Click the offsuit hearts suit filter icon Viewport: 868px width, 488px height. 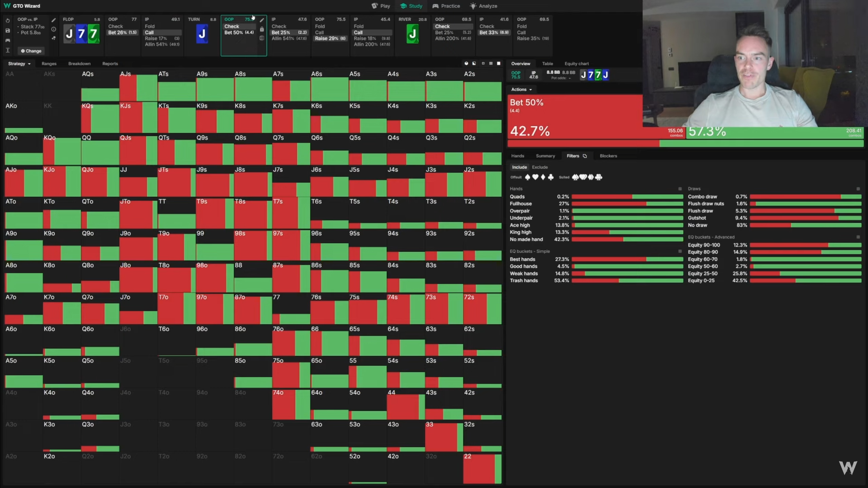[535, 177]
